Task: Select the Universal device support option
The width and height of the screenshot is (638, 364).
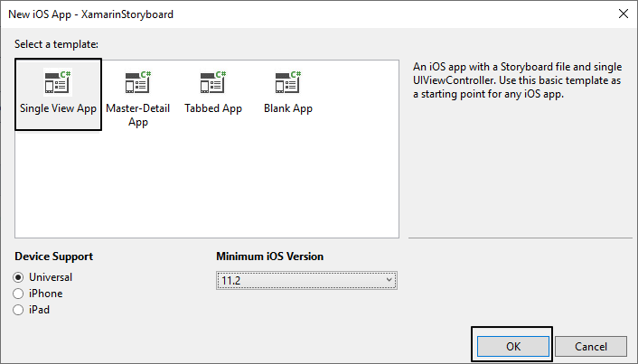Action: (18, 277)
